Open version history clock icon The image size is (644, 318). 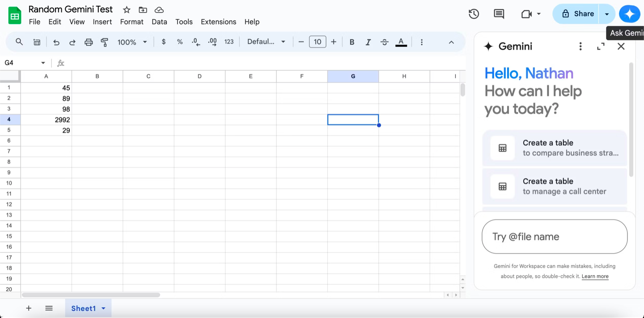point(474,14)
